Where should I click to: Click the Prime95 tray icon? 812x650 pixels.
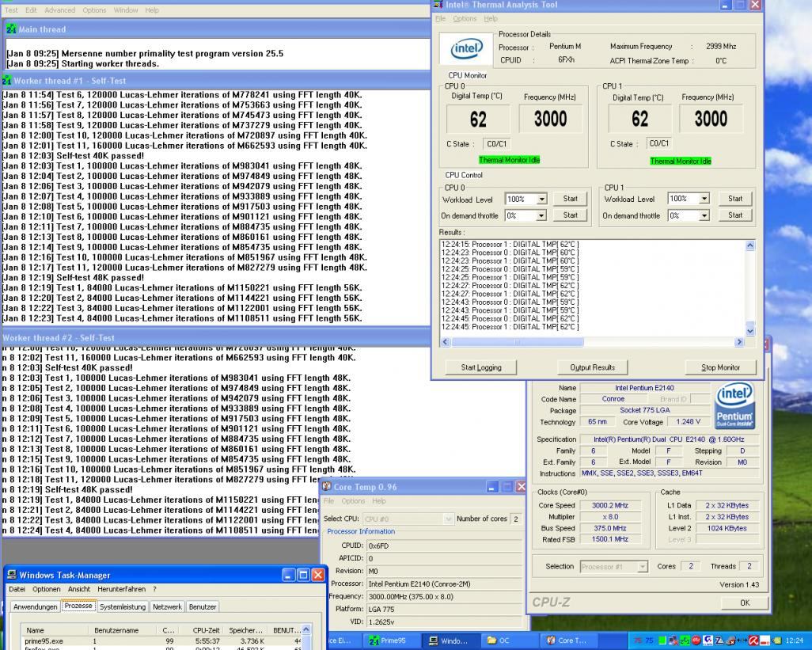click(685, 640)
